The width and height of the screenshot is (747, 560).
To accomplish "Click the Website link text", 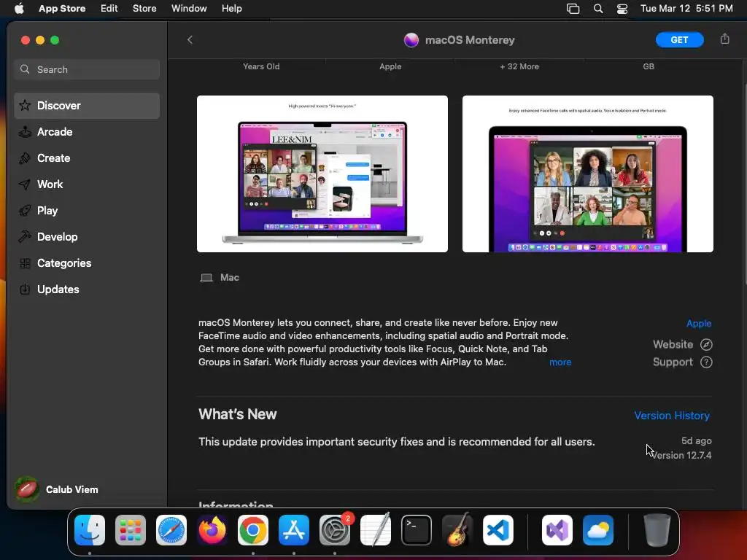I will click(673, 344).
